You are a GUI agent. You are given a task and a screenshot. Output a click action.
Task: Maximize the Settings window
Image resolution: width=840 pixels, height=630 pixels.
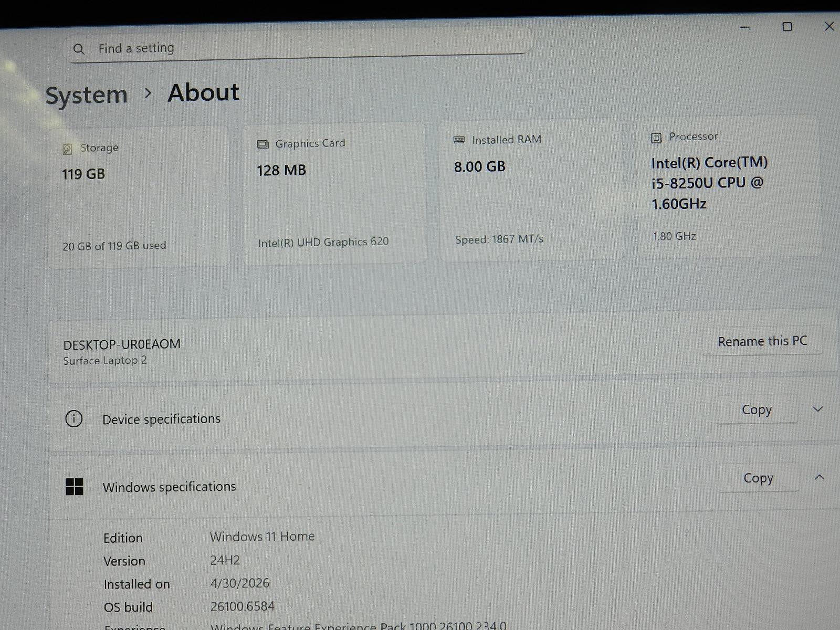(787, 26)
